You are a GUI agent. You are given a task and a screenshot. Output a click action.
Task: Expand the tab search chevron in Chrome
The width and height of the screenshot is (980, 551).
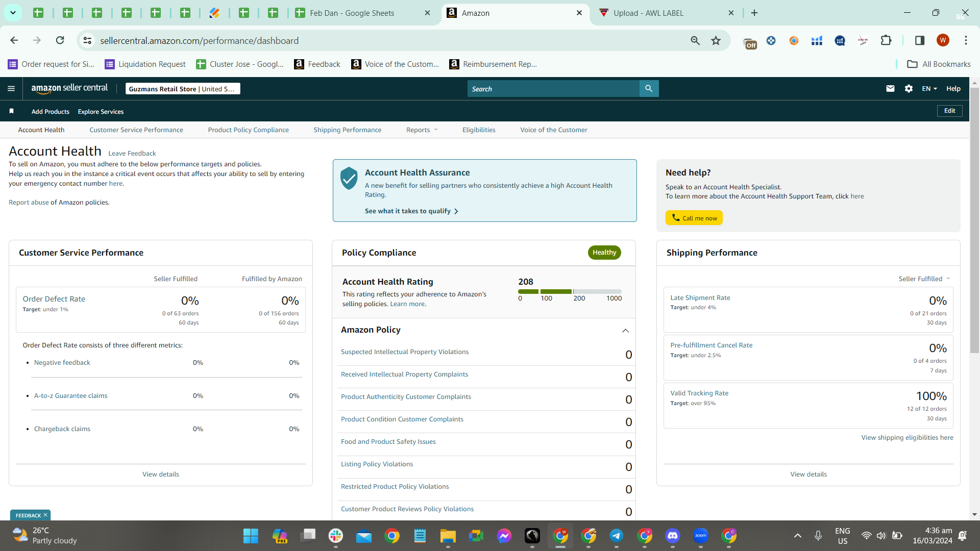13,13
